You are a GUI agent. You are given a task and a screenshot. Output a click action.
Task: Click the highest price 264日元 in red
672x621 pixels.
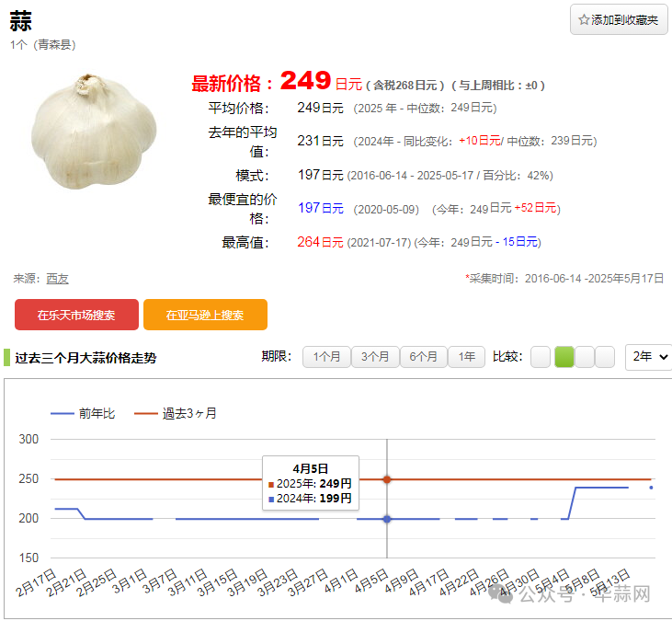tap(321, 242)
